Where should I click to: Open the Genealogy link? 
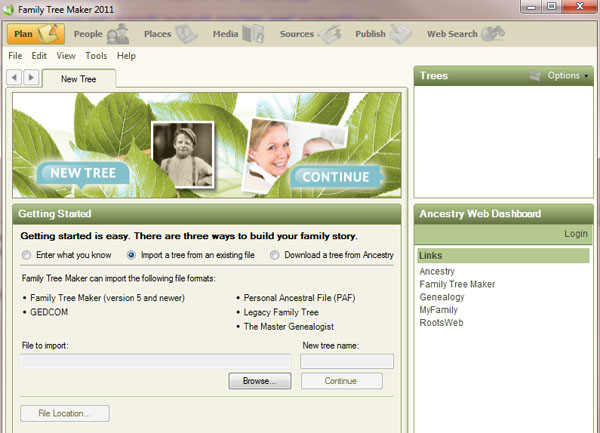pyautogui.click(x=442, y=297)
